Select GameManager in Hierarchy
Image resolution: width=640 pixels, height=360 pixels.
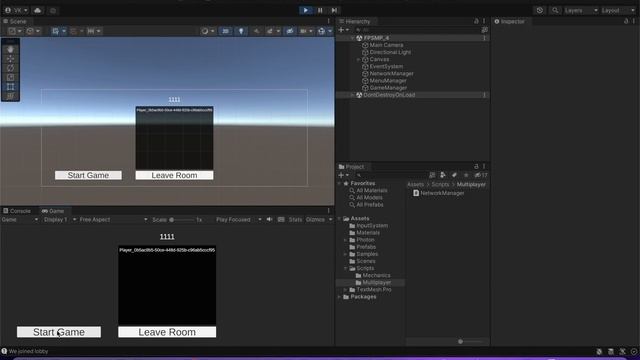(x=388, y=88)
